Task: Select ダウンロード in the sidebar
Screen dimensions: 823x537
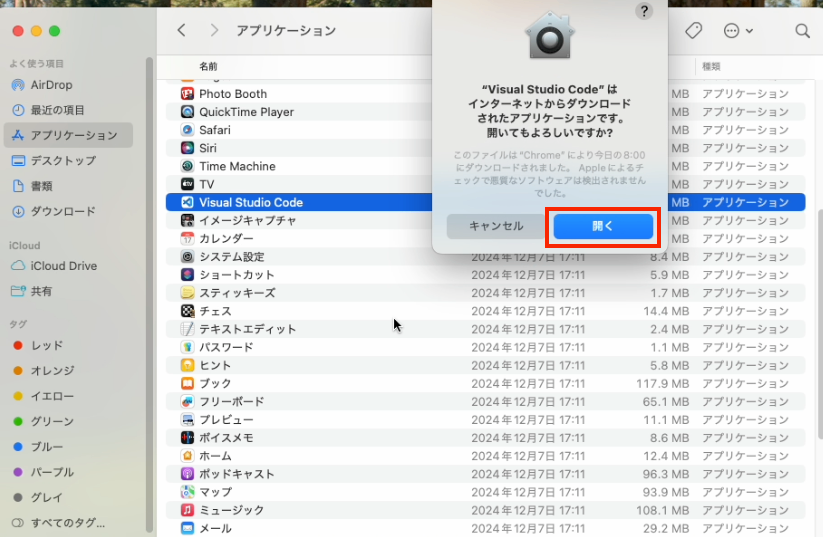Action: pyautogui.click(x=68, y=212)
